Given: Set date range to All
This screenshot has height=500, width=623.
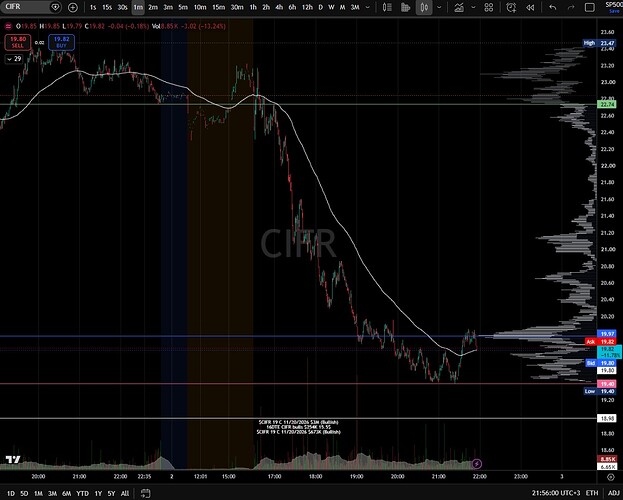Looking at the screenshot, I should [x=125, y=493].
